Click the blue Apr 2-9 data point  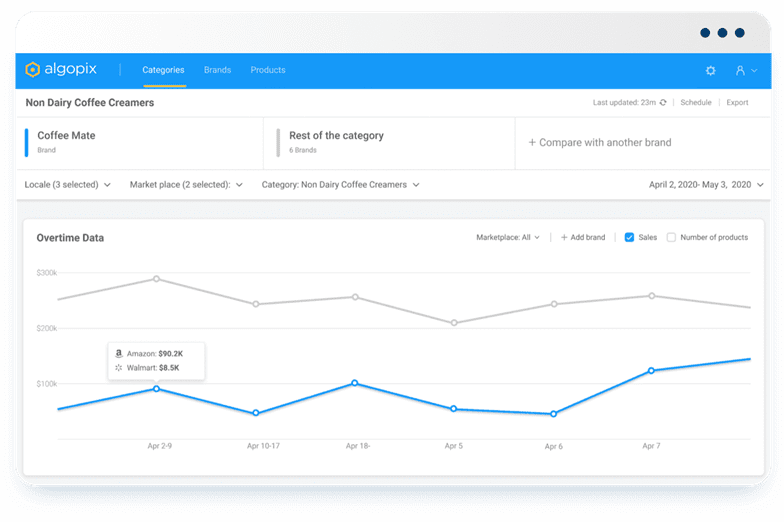(156, 388)
